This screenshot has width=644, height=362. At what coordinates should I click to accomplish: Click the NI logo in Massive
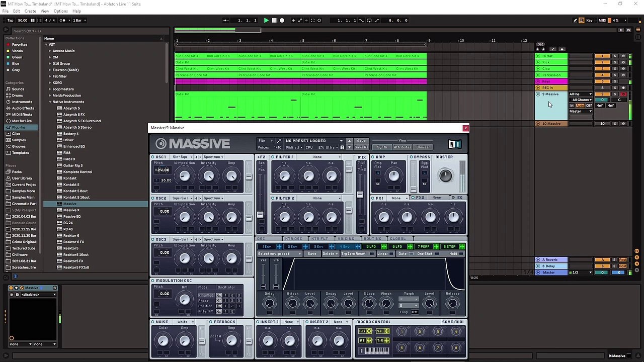[454, 144]
